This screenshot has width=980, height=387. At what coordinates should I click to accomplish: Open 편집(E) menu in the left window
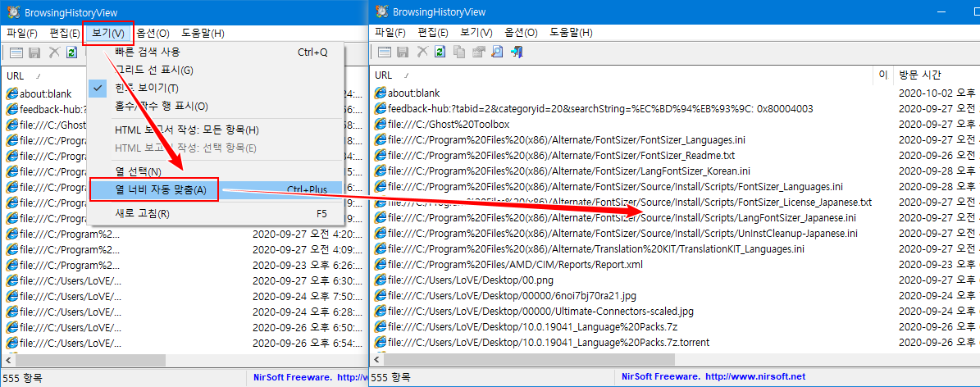point(65,33)
